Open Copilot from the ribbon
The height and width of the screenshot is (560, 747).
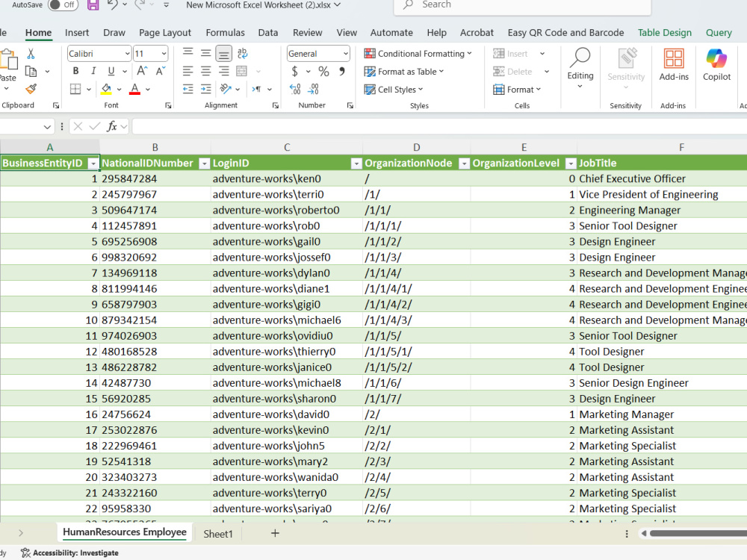click(x=716, y=65)
